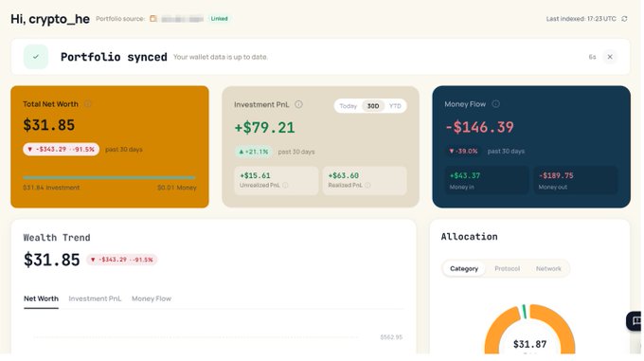Click the -$343.29 -91.5% badge in Net Worth card
Viewport: 644px width, 361px height.
[62, 149]
